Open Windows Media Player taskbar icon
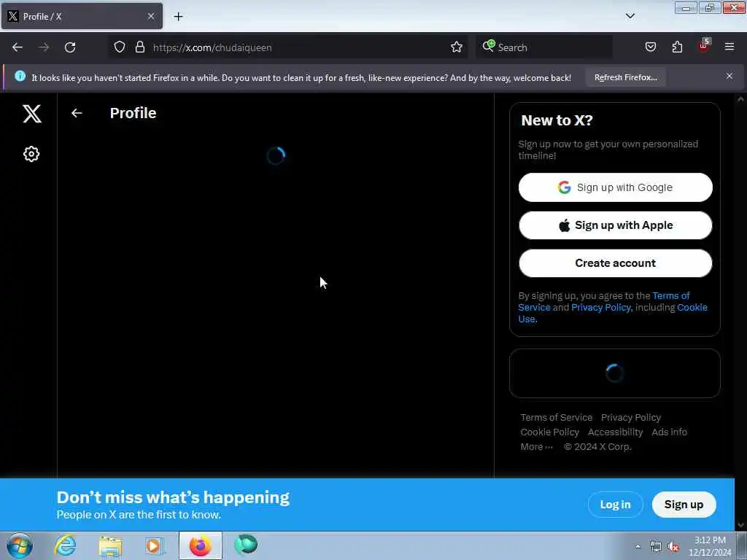 tap(155, 546)
